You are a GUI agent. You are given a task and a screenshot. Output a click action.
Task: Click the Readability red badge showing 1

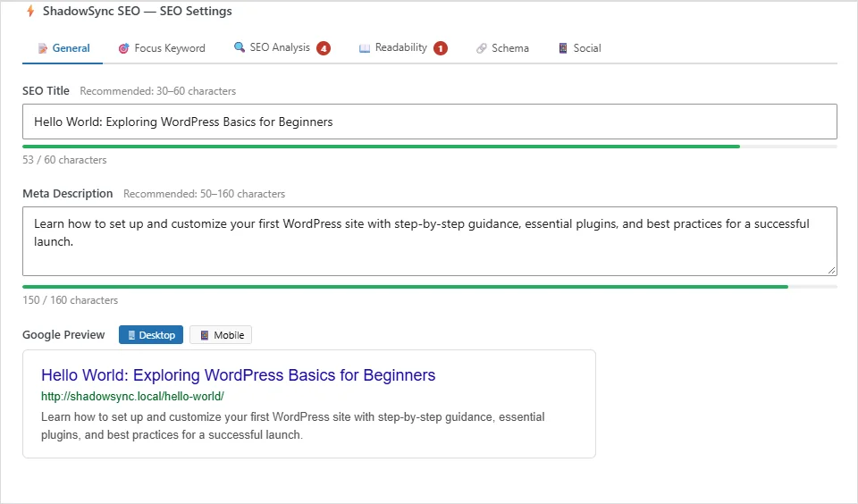[x=441, y=48]
